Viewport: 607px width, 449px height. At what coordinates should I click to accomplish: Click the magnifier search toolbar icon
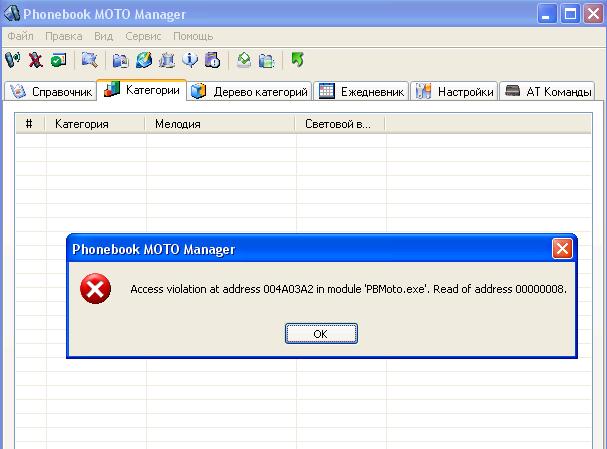89,60
